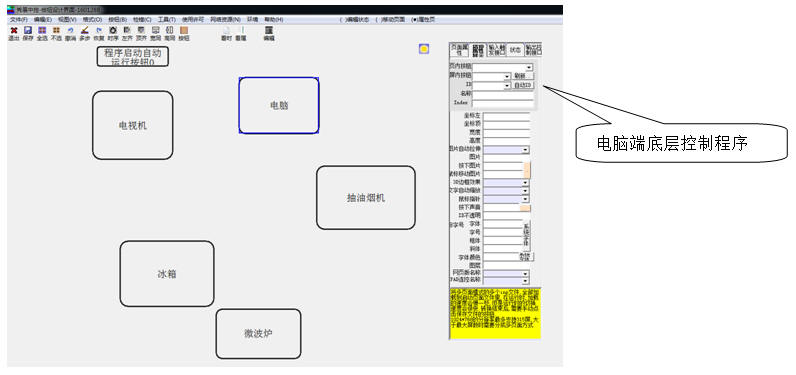Screen dimensions: 796x375
Task: Select the 抽油烟机 button on canvas
Action: click(366, 198)
